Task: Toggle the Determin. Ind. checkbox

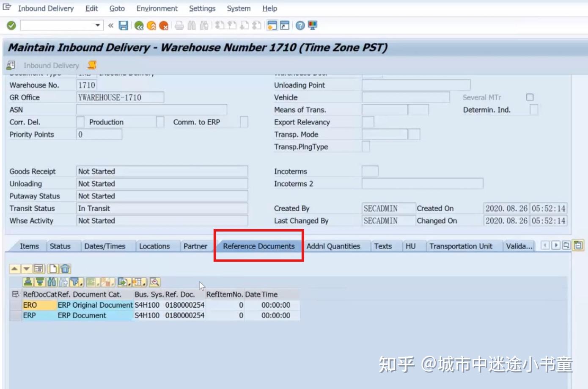Action: [533, 109]
